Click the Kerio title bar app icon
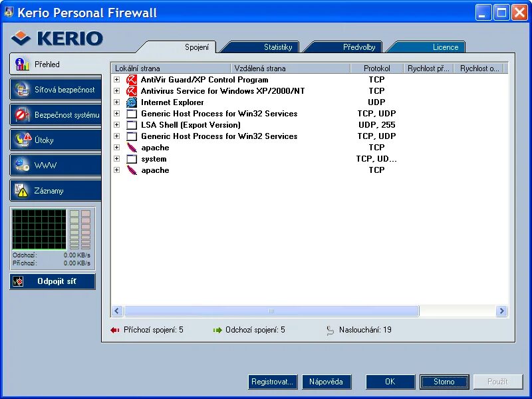Viewport: 532px width, 399px height. tap(9, 12)
